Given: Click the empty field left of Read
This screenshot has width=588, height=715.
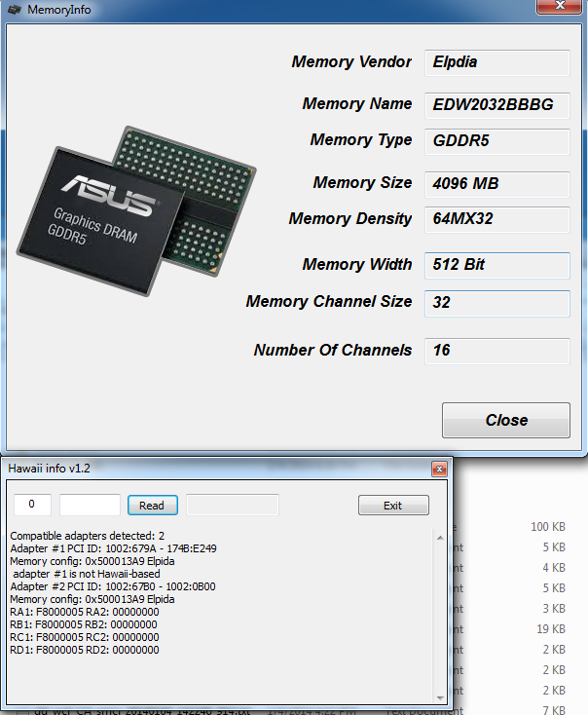Looking at the screenshot, I should (x=90, y=505).
